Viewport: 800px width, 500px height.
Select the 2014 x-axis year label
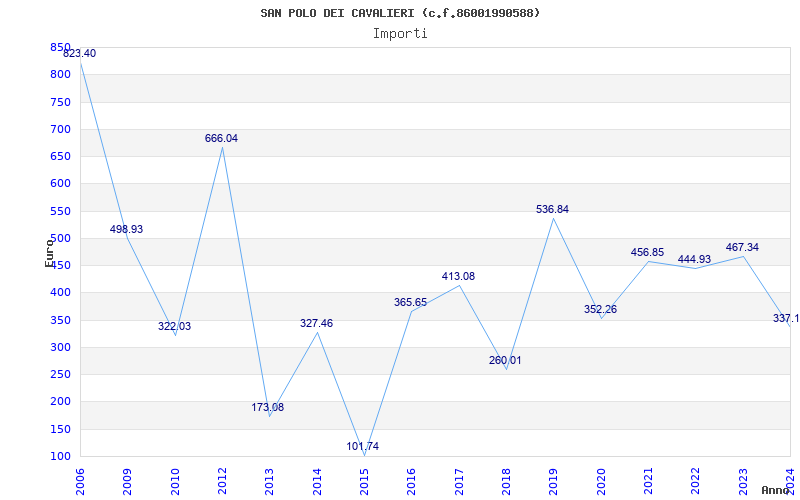tap(317, 481)
